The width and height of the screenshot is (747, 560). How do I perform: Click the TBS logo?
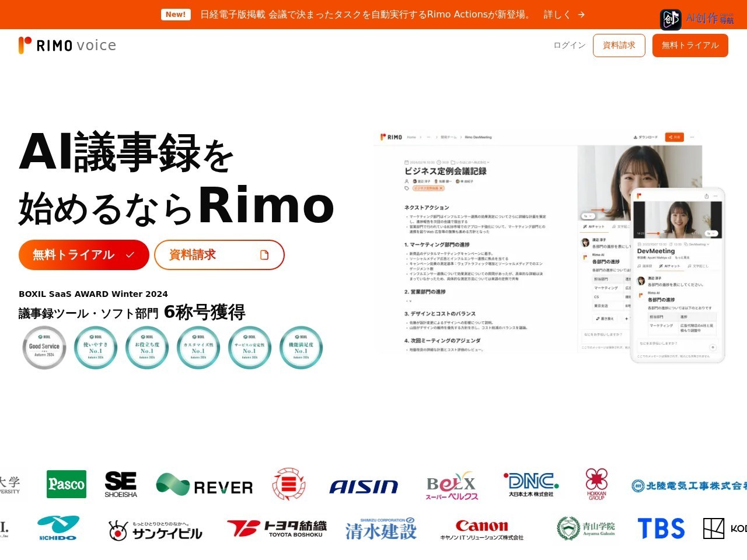(661, 528)
